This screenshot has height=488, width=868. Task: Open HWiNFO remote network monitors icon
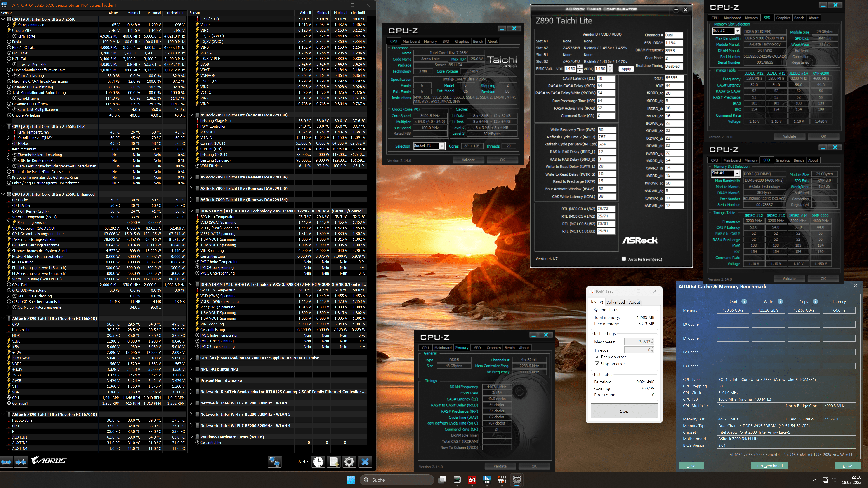point(274,462)
